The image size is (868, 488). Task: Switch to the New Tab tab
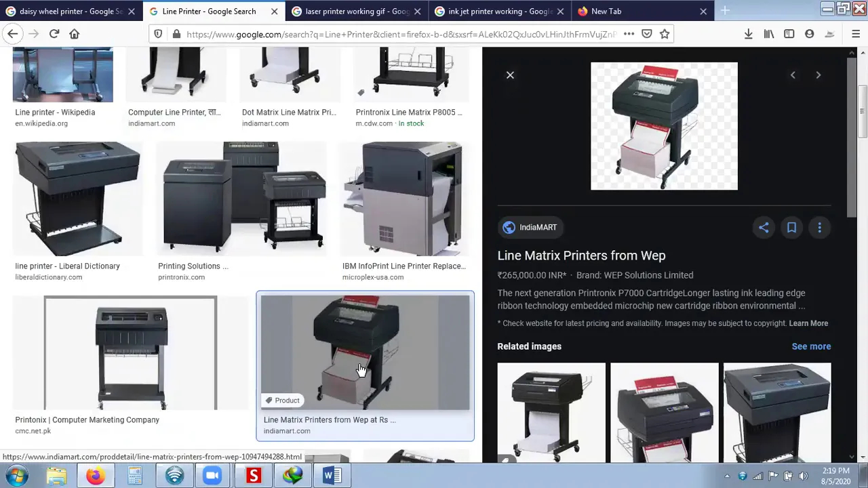pos(642,12)
